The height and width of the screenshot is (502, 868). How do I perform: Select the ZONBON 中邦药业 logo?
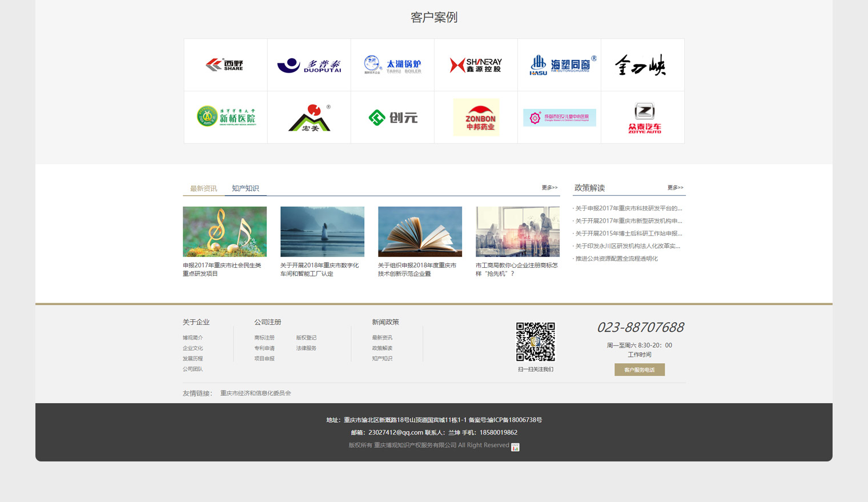tap(476, 117)
